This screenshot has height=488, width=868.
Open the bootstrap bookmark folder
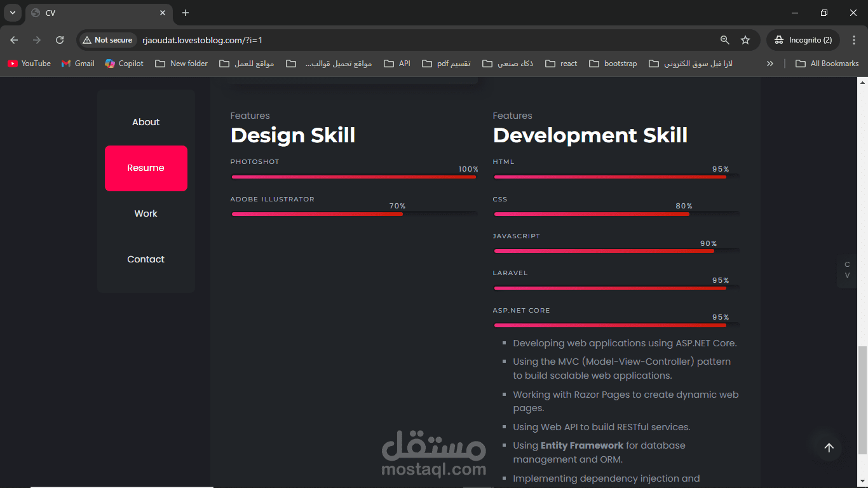tap(613, 64)
